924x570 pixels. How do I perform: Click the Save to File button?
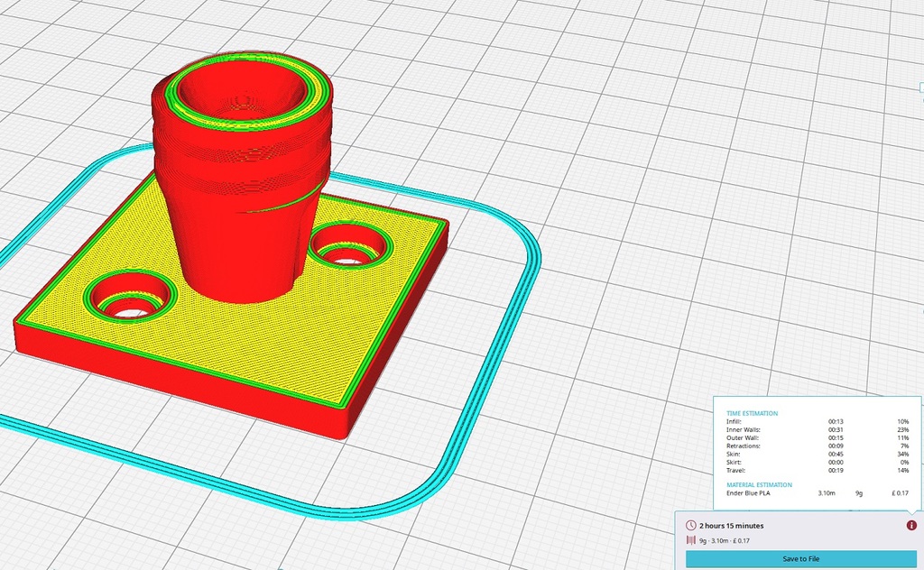click(x=801, y=559)
